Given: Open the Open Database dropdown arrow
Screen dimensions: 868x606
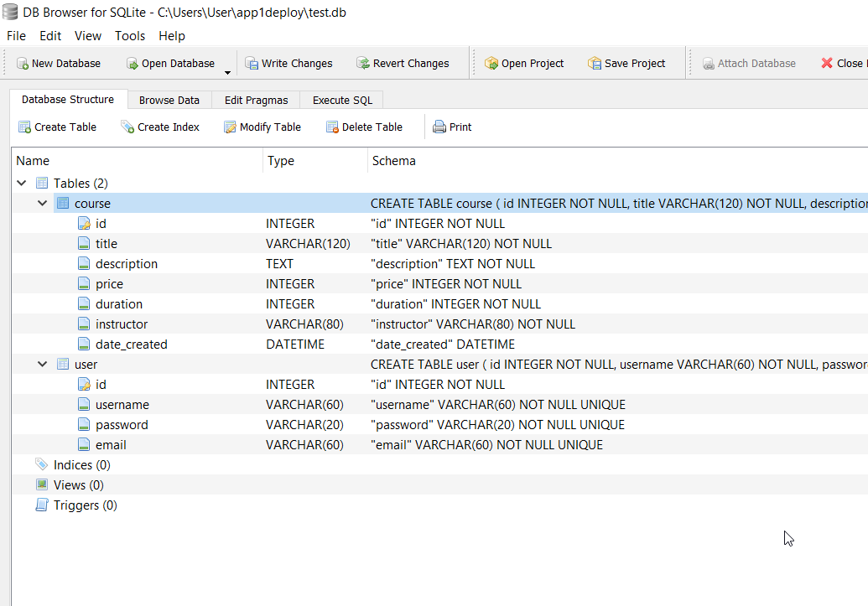Looking at the screenshot, I should [227, 73].
